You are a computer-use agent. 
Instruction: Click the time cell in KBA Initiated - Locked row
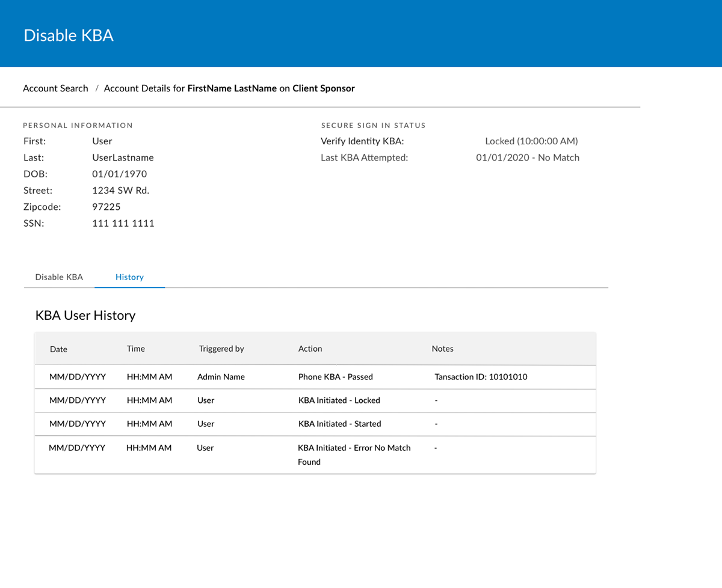[x=149, y=400]
